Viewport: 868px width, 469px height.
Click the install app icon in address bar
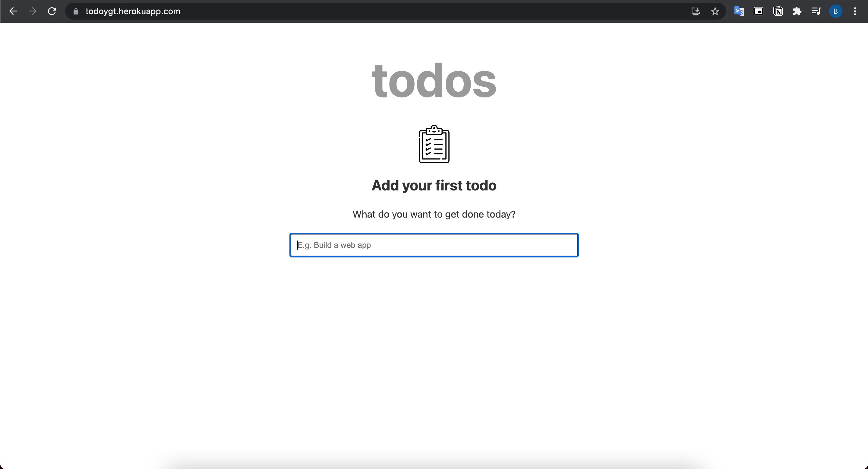click(x=696, y=11)
